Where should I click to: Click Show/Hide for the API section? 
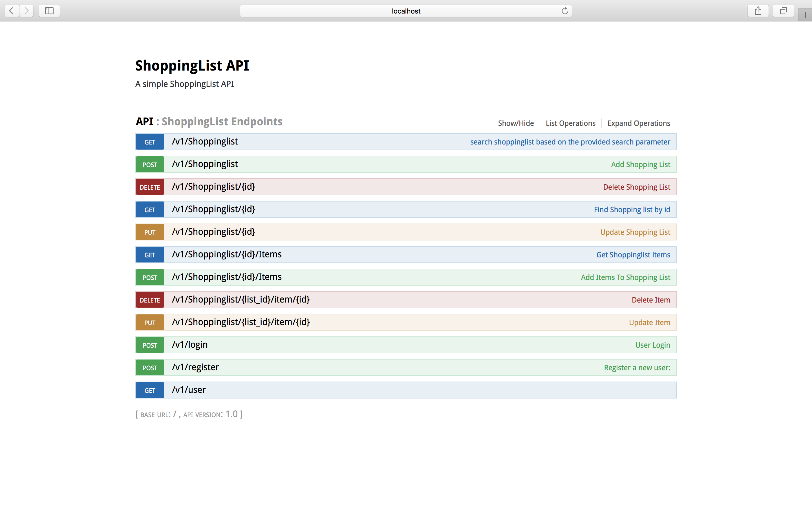point(516,123)
